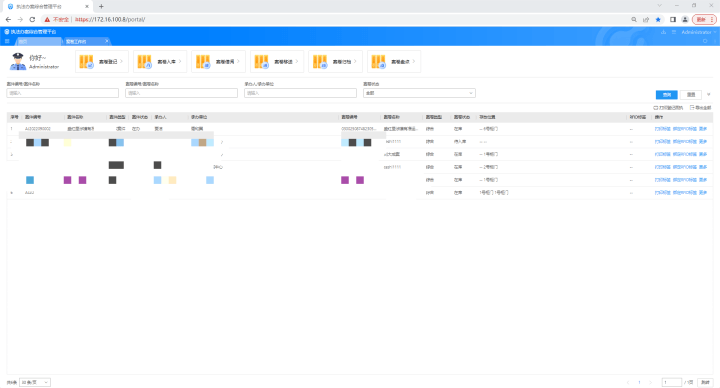Open the second case-file card (案卷入库)

[x=160, y=62]
